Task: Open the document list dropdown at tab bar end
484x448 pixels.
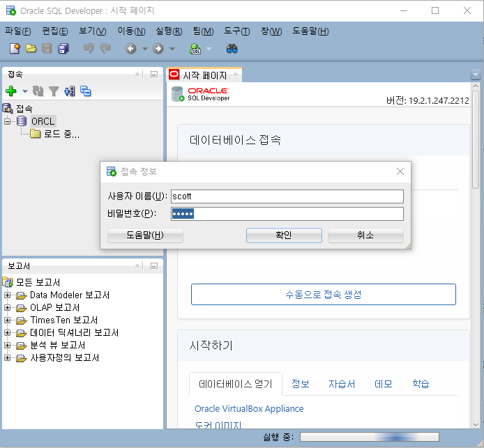Action: click(476, 75)
